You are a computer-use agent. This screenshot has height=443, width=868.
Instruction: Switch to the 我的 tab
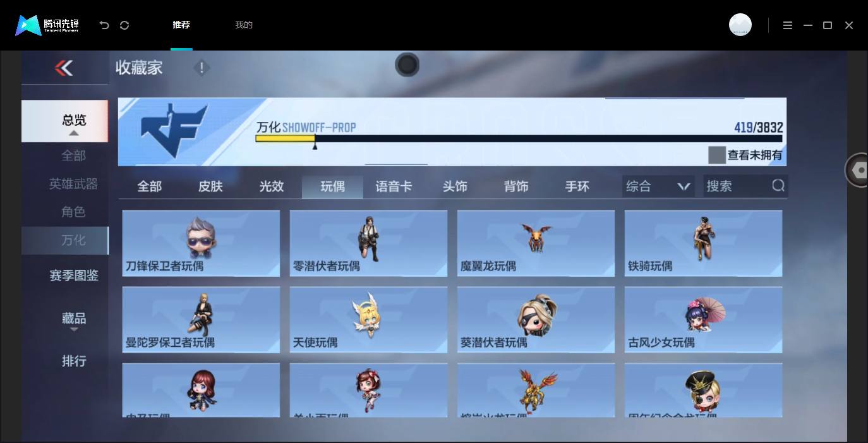pos(244,25)
